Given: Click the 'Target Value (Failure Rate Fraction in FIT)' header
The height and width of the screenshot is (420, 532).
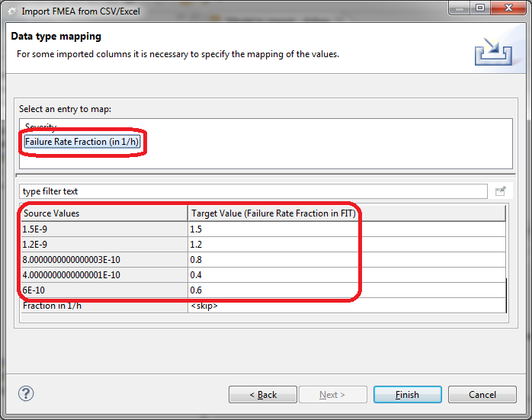Looking at the screenshot, I should (x=347, y=213).
